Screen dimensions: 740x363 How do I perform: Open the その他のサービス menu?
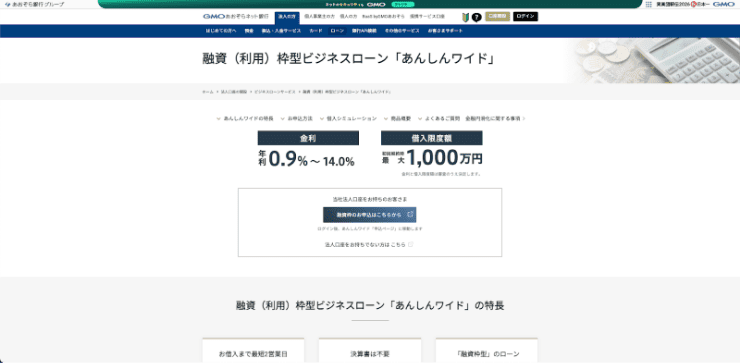pyautogui.click(x=402, y=31)
